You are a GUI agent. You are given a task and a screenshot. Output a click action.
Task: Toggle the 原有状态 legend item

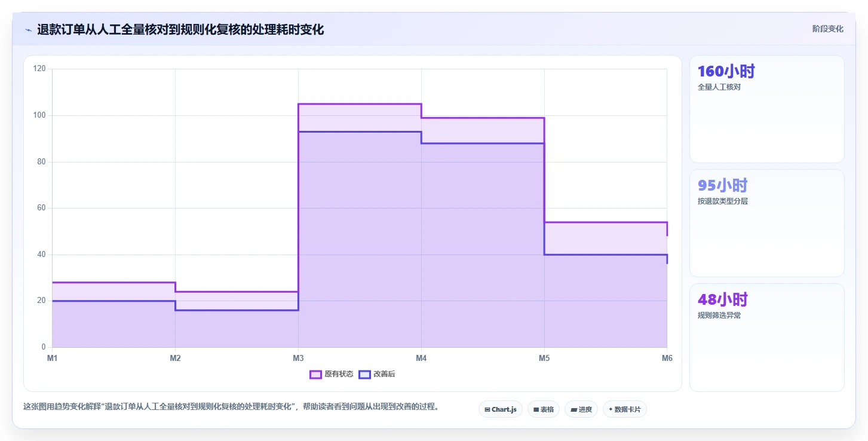click(x=331, y=374)
